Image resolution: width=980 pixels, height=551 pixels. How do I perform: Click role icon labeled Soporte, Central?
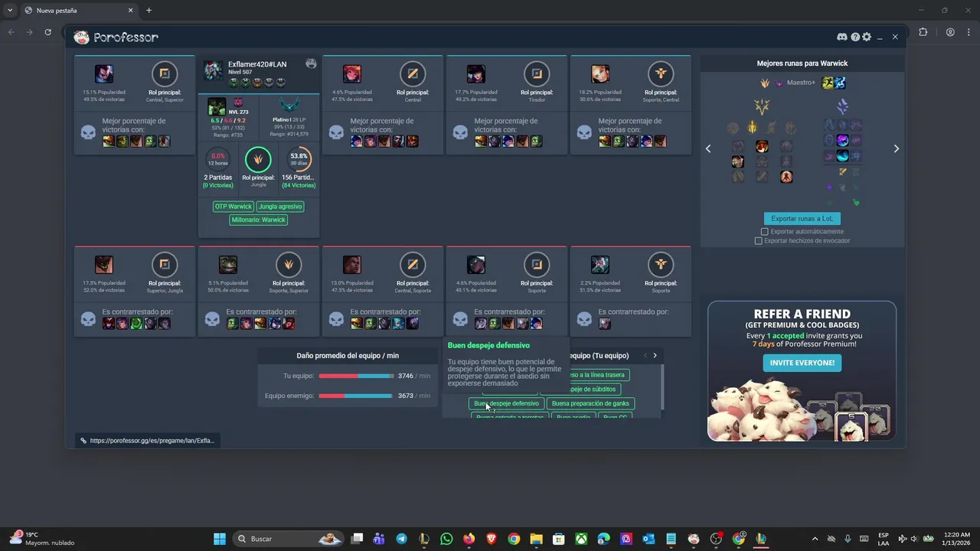(661, 73)
